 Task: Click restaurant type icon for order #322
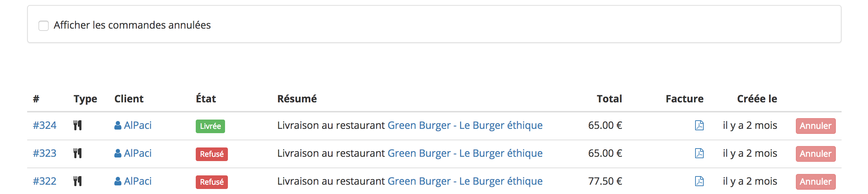[x=78, y=181]
